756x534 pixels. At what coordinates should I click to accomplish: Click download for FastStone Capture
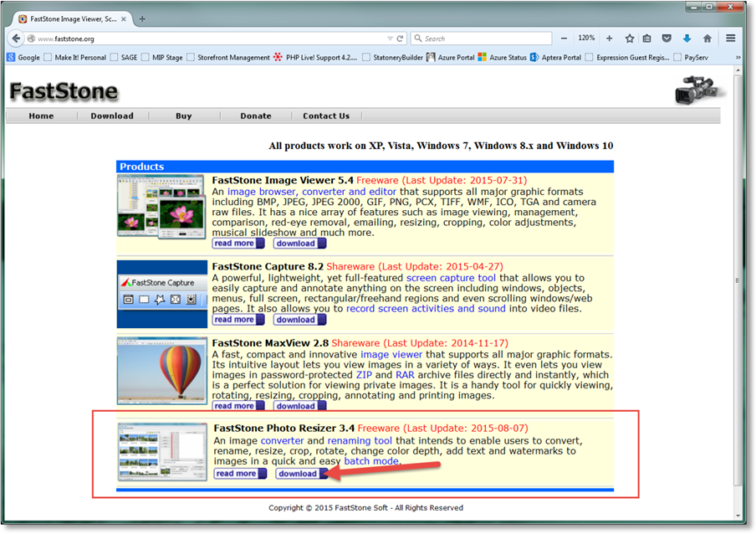300,320
